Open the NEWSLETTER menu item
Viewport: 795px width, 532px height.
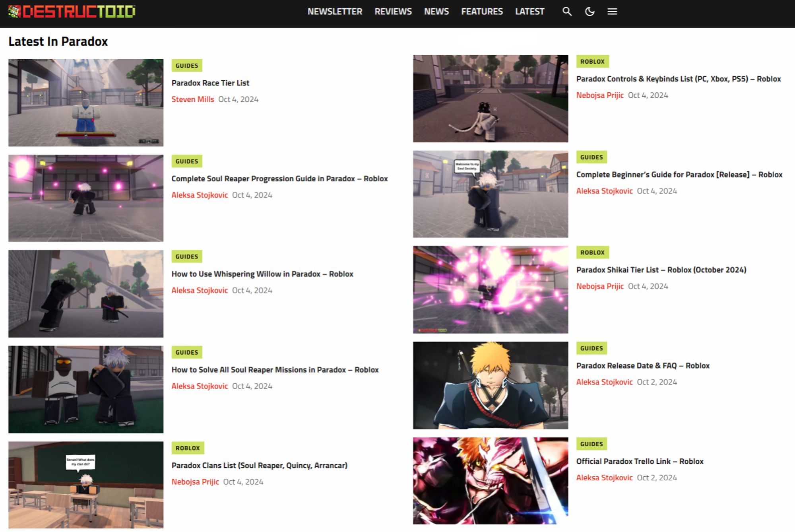(334, 11)
